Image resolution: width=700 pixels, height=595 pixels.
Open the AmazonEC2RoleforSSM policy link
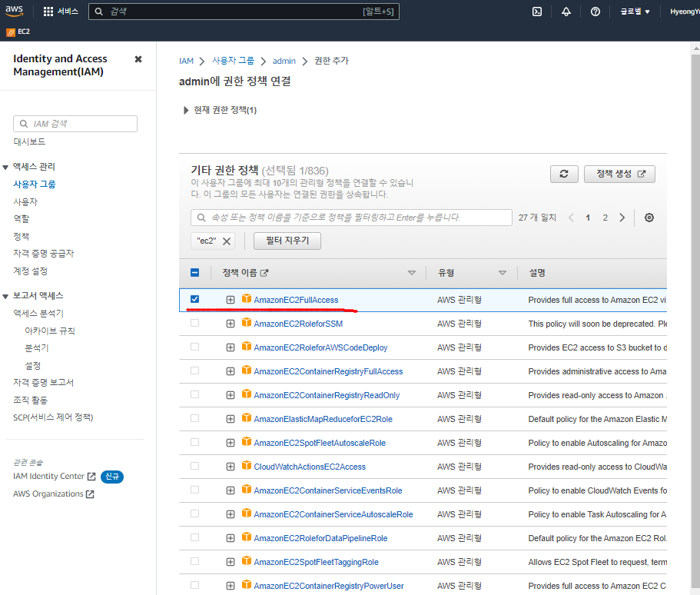point(298,324)
